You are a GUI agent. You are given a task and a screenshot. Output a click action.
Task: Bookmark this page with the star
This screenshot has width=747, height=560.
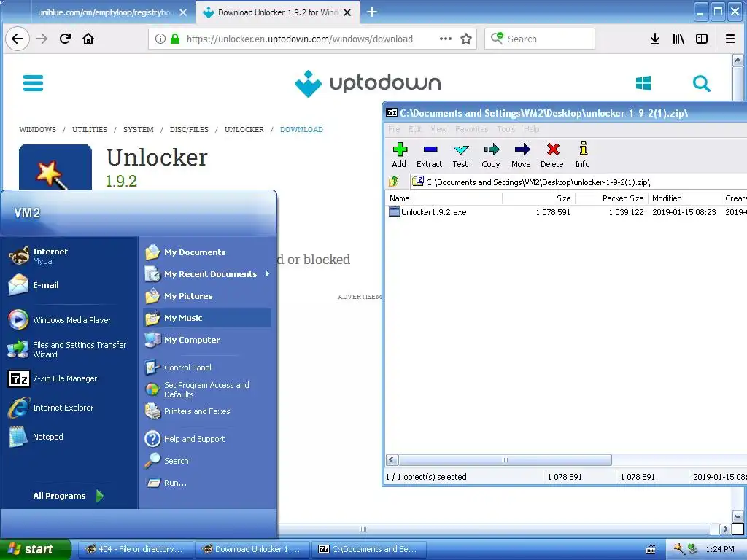coord(466,39)
